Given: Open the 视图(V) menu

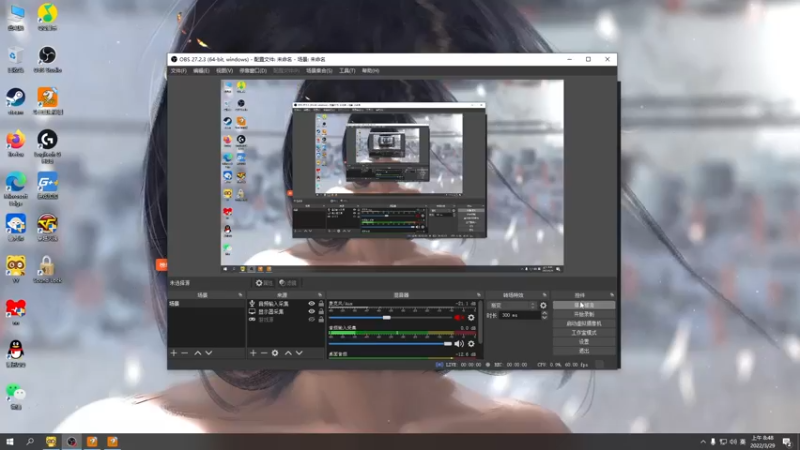Looking at the screenshot, I should [x=224, y=71].
